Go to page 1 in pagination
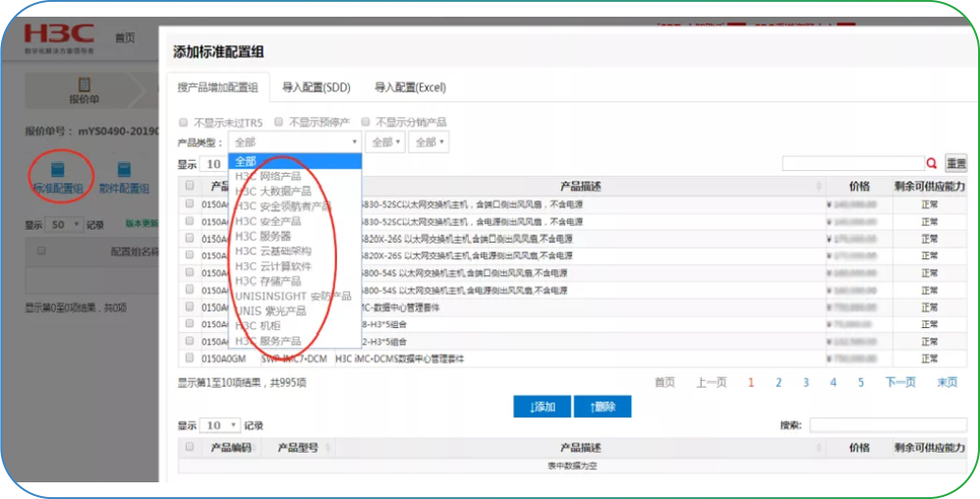 point(751,383)
